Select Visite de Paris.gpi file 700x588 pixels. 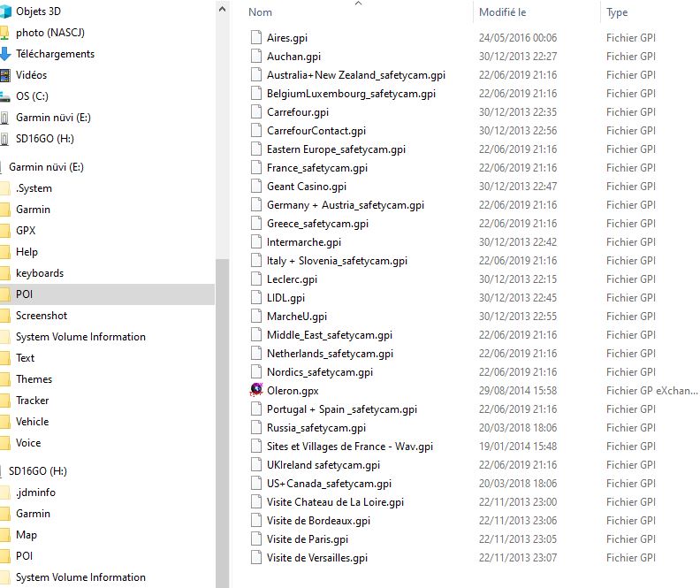[308, 539]
